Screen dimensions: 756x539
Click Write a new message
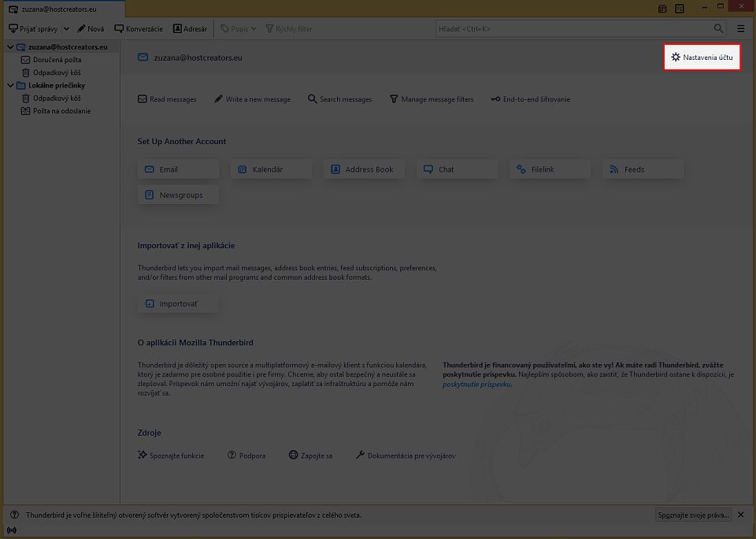tap(253, 99)
